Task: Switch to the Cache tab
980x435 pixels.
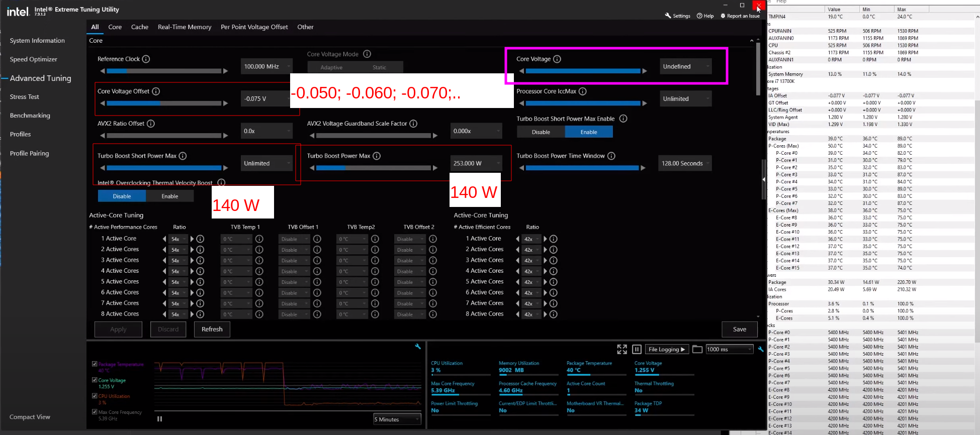Action: 140,27
